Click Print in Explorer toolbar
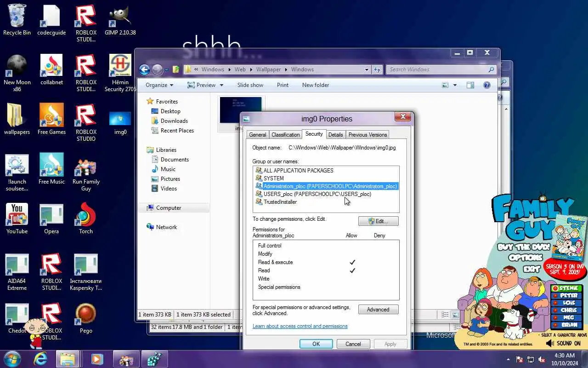This screenshot has height=368, width=588. coord(283,85)
